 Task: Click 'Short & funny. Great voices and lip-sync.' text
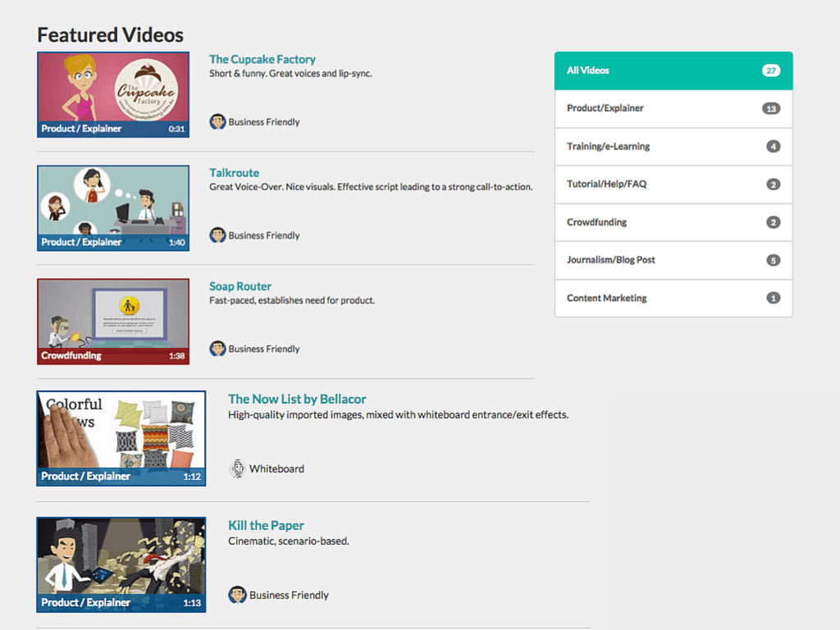coord(290,73)
